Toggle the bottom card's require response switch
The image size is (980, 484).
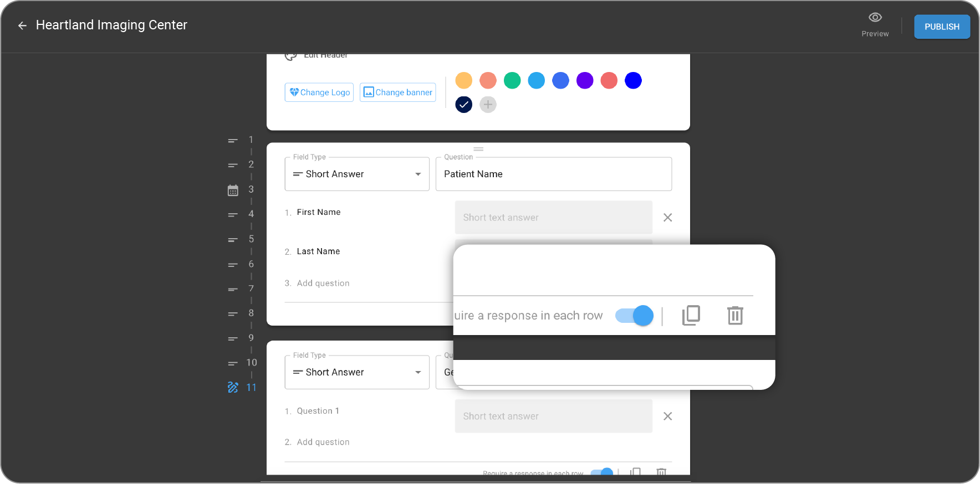click(602, 472)
